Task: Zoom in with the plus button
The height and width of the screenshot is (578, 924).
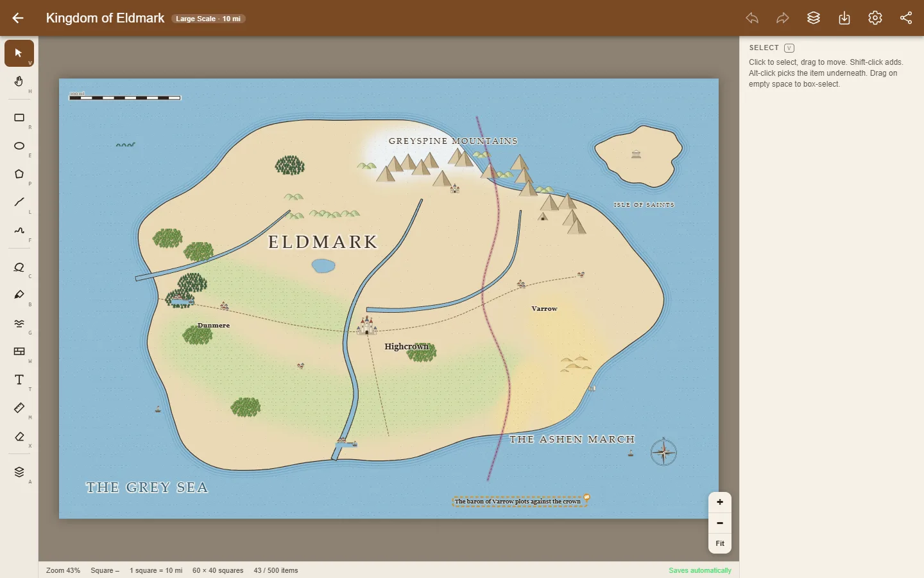Action: (x=720, y=502)
